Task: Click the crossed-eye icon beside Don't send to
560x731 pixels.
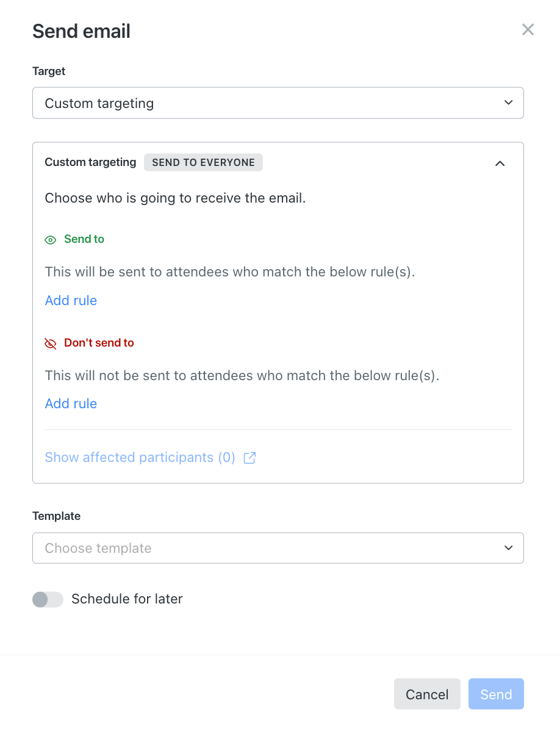Action: [50, 343]
